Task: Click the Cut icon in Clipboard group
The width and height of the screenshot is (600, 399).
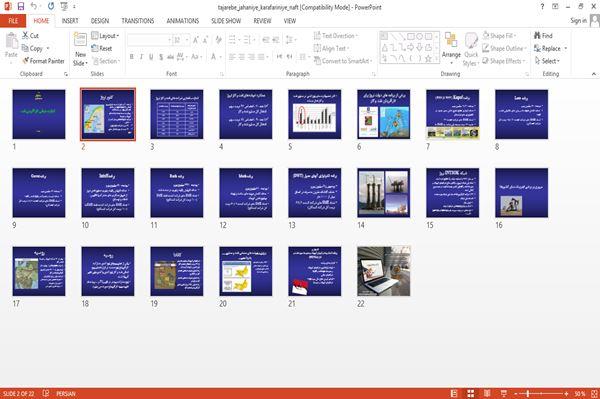Action: tap(26, 36)
